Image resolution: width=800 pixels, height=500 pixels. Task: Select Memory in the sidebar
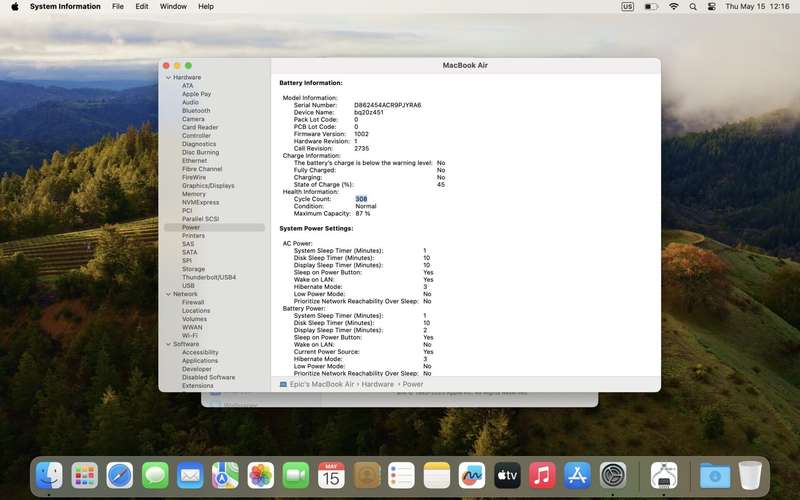coord(194,194)
